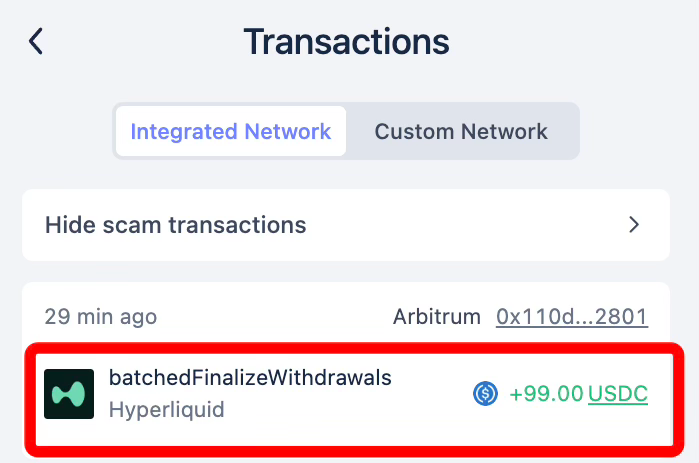This screenshot has height=463, width=699.
Task: Expand the Hide scam transactions chevron
Action: (x=633, y=225)
